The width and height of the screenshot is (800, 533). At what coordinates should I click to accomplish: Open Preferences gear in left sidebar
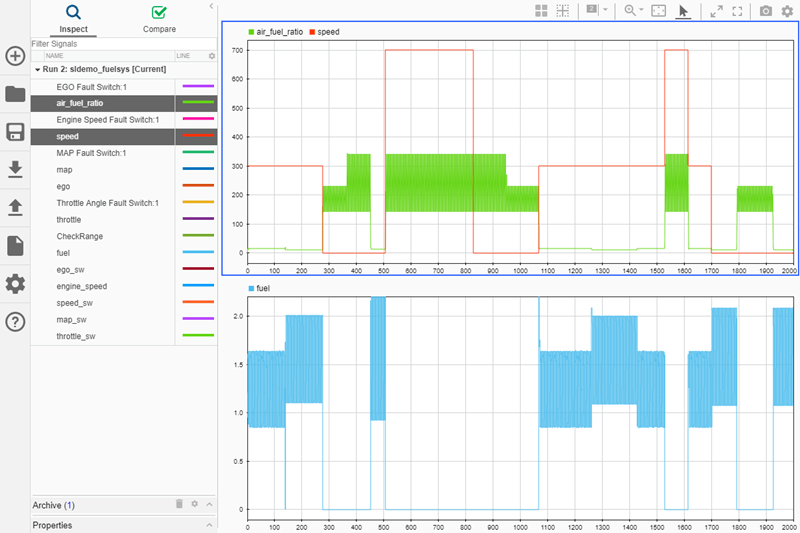(x=15, y=284)
